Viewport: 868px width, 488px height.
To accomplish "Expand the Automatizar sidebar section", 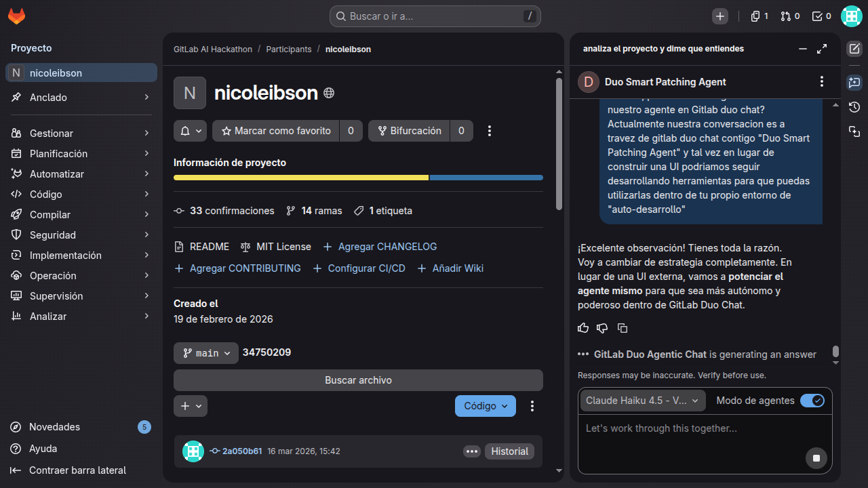I will pos(81,174).
